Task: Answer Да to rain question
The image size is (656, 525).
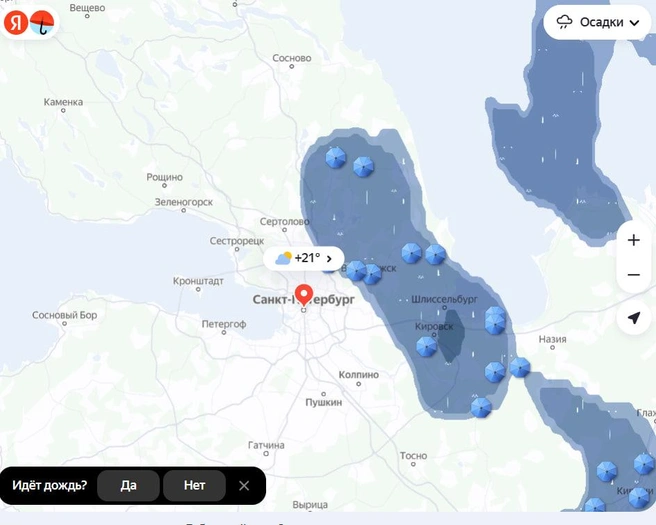Action: [128, 485]
